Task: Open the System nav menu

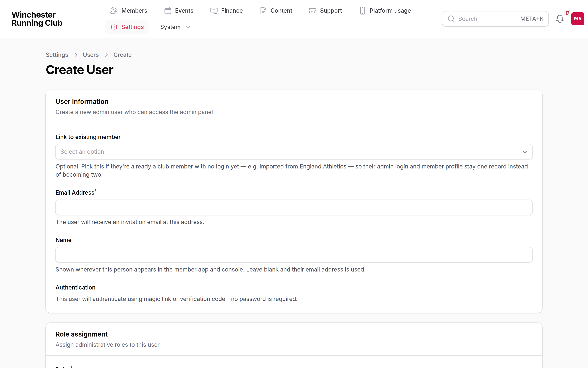Action: tap(175, 27)
